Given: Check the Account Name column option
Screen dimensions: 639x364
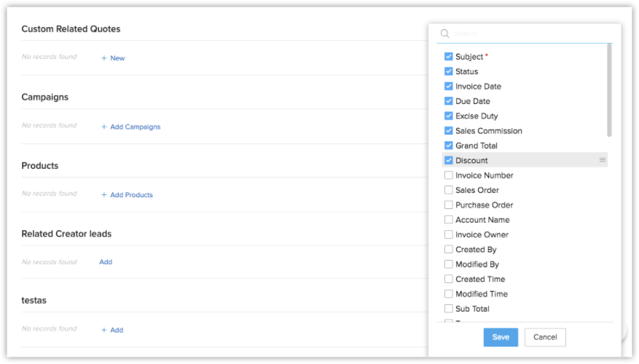Looking at the screenshot, I should (x=449, y=220).
